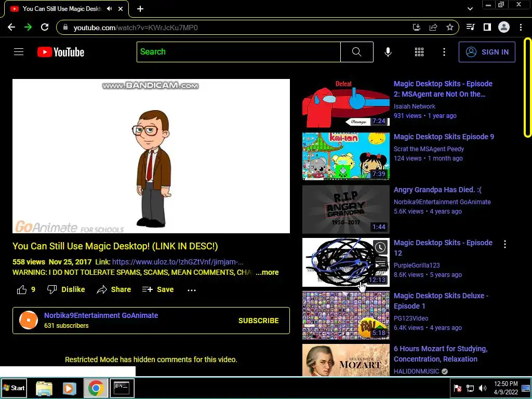The height and width of the screenshot is (399, 532).
Task: Open three-dot menu for Episode 12 video
Action: (505, 244)
